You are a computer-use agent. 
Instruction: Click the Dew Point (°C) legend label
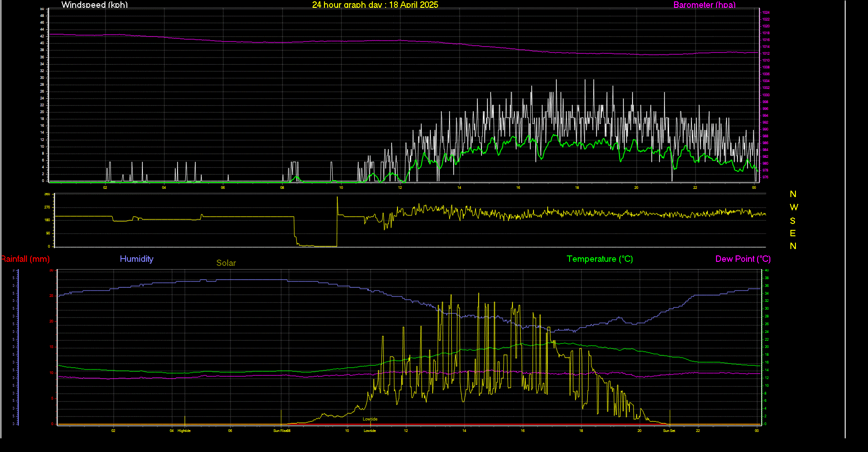743,259
